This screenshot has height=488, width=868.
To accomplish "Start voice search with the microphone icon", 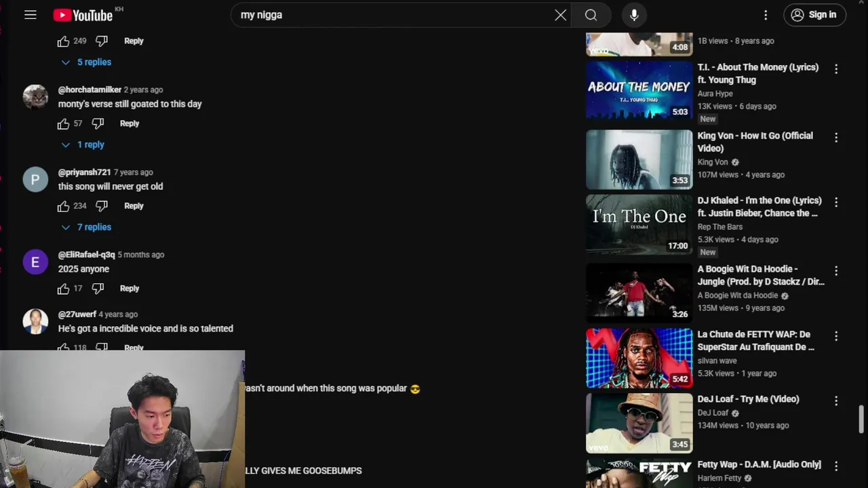I will (634, 15).
